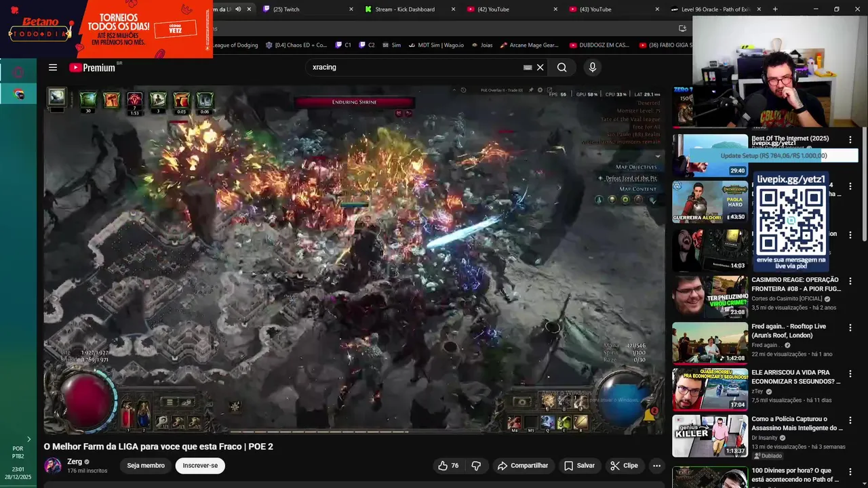Open options menu for Casimiro Reage video
This screenshot has width=868, height=488.
(x=850, y=281)
